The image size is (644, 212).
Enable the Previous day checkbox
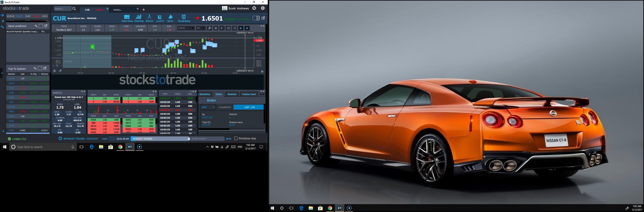coord(236,138)
